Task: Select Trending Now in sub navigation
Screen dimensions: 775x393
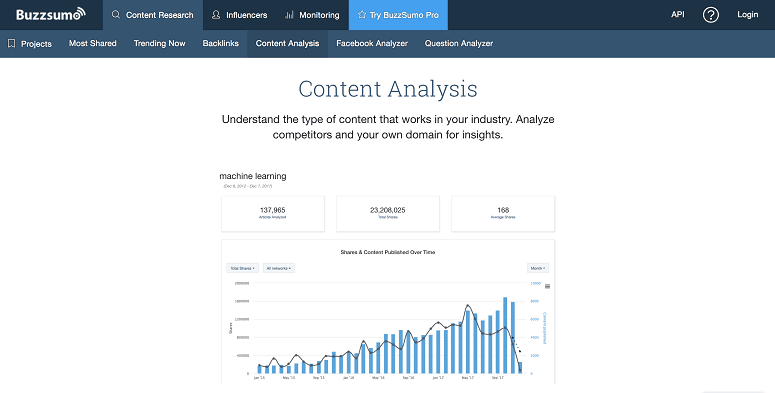Action: point(159,44)
